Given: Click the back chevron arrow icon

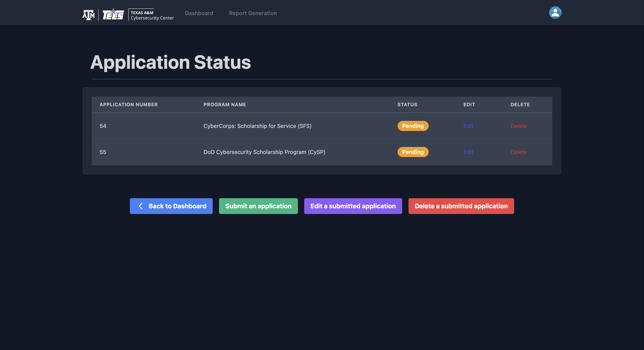Looking at the screenshot, I should point(141,206).
